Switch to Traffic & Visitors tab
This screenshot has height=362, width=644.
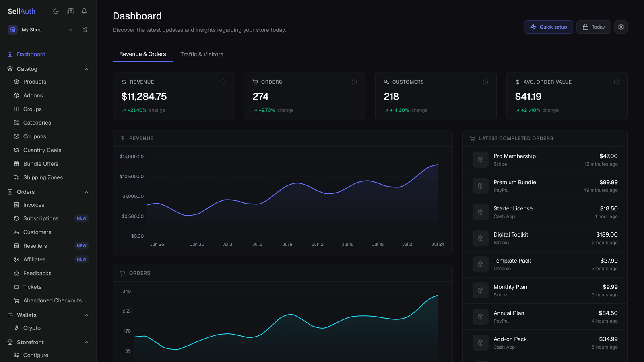202,54
